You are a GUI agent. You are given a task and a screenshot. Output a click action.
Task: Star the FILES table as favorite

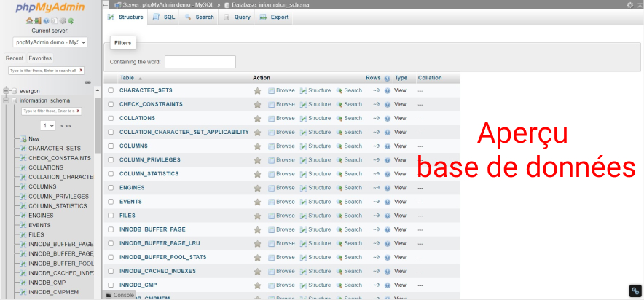click(257, 216)
